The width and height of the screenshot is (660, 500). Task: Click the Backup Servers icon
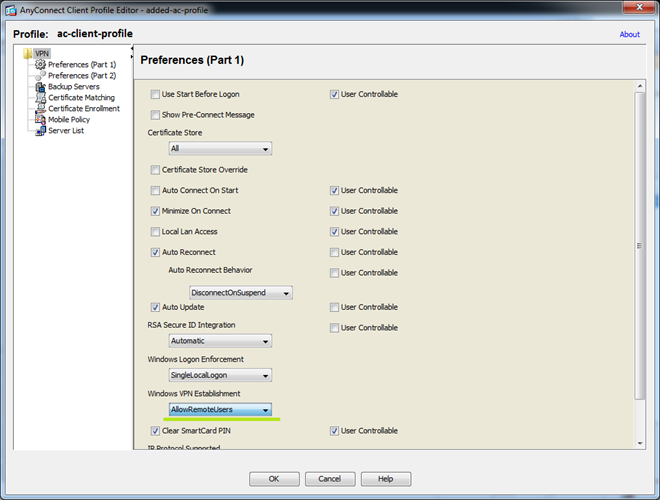tap(40, 87)
